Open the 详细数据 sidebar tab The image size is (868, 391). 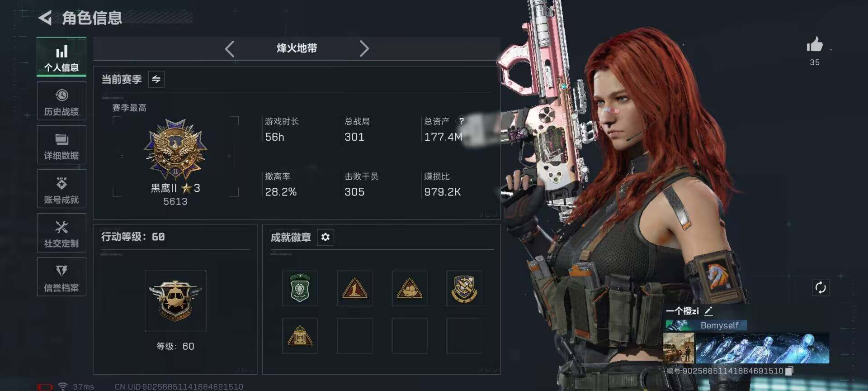61,145
